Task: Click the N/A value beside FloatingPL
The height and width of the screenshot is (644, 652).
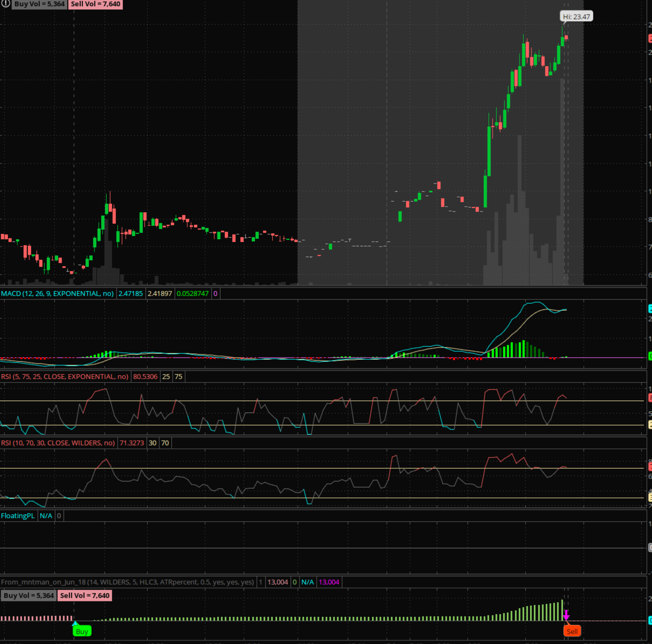Action: 46,516
